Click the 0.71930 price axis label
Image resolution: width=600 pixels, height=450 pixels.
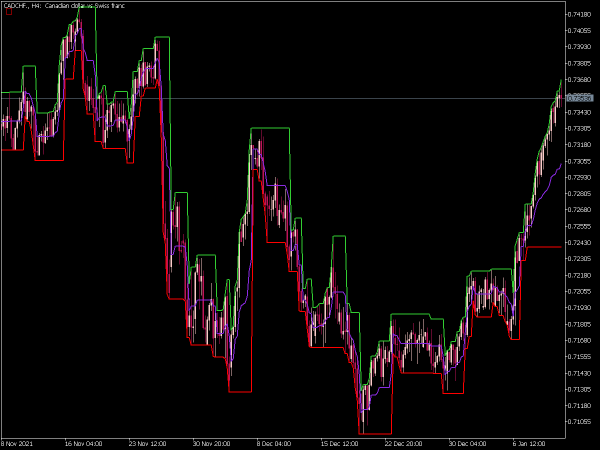(579, 308)
